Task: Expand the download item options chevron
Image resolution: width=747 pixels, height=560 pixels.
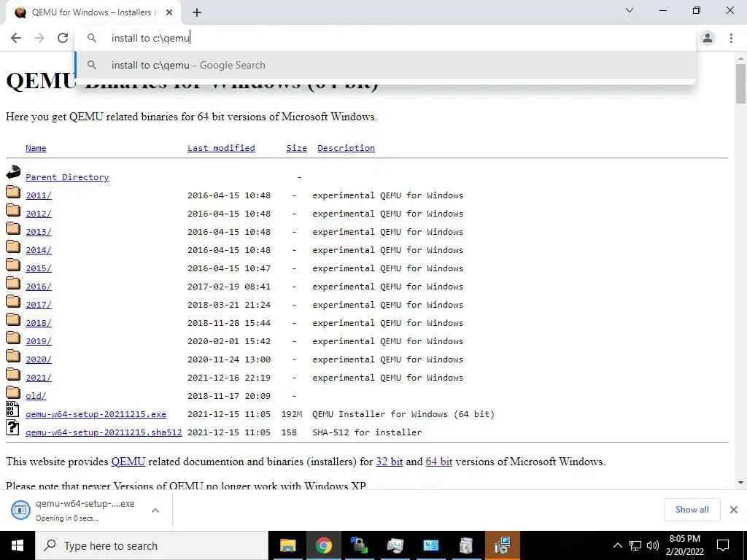Action: point(155,510)
